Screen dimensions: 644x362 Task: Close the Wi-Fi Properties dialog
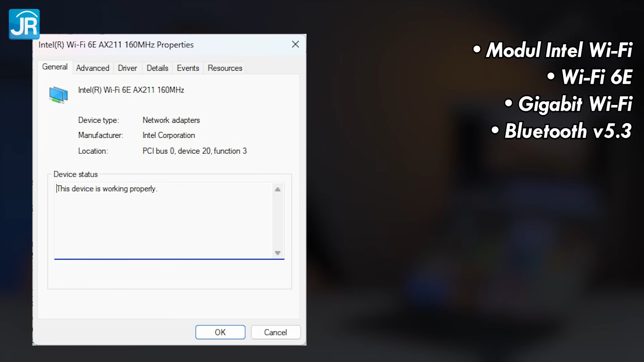click(x=295, y=44)
